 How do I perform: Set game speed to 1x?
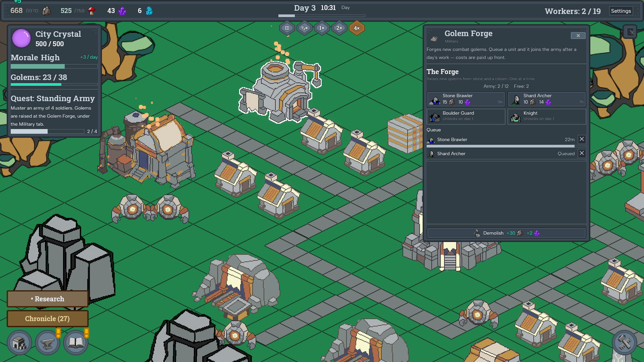pyautogui.click(x=322, y=28)
